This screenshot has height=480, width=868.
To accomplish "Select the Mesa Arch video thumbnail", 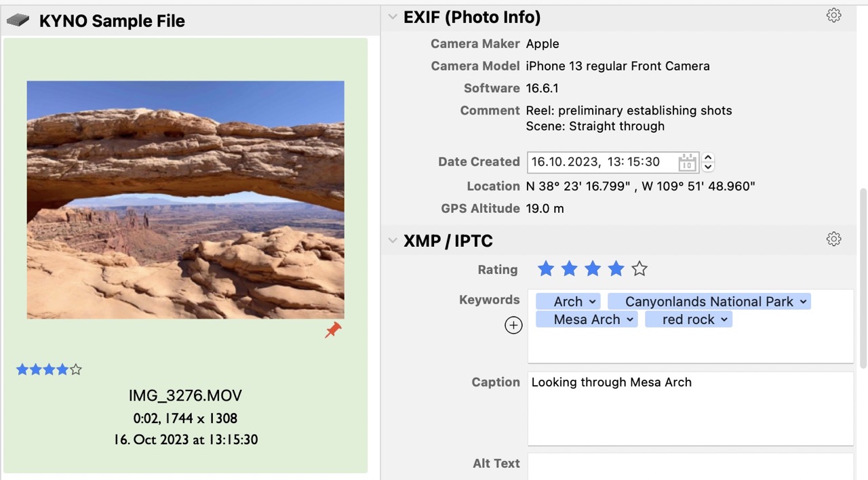I will [185, 200].
